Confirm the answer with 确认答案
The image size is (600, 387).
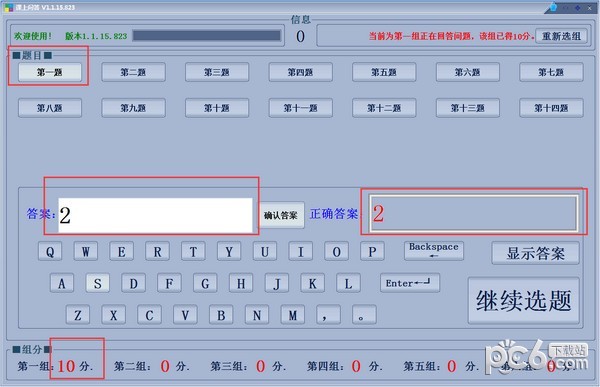[281, 215]
